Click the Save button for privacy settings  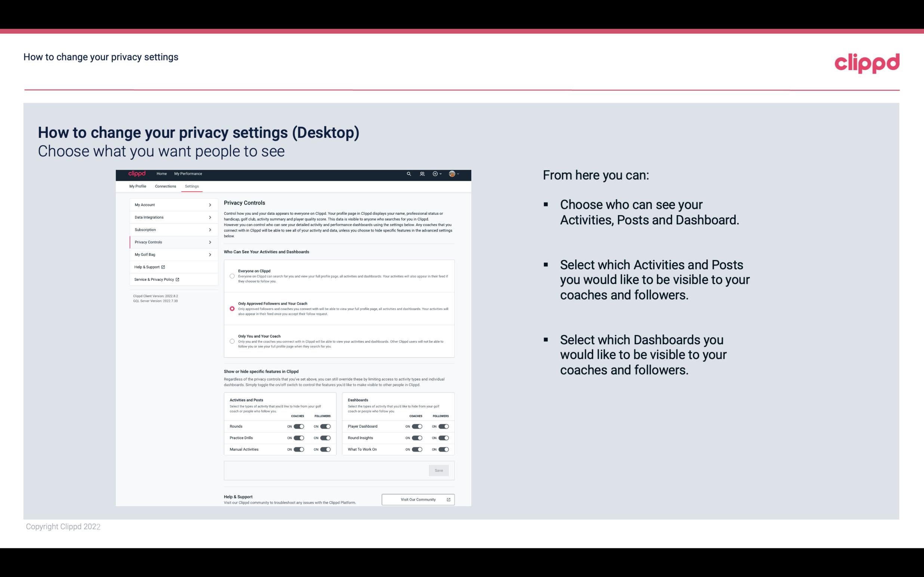439,470
